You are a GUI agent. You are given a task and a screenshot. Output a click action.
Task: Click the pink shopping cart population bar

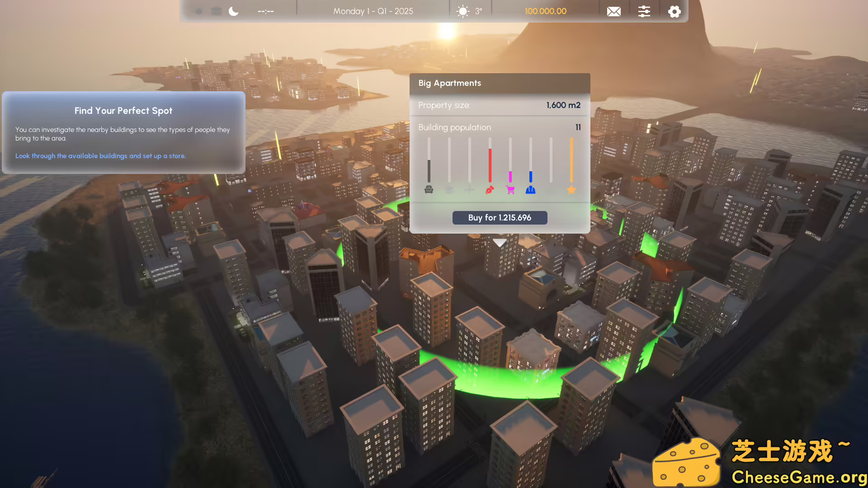tap(510, 160)
